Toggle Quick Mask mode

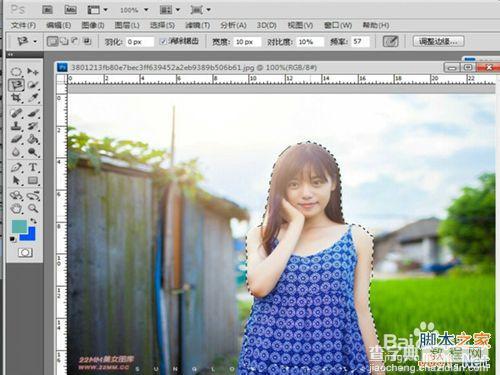pos(25,253)
